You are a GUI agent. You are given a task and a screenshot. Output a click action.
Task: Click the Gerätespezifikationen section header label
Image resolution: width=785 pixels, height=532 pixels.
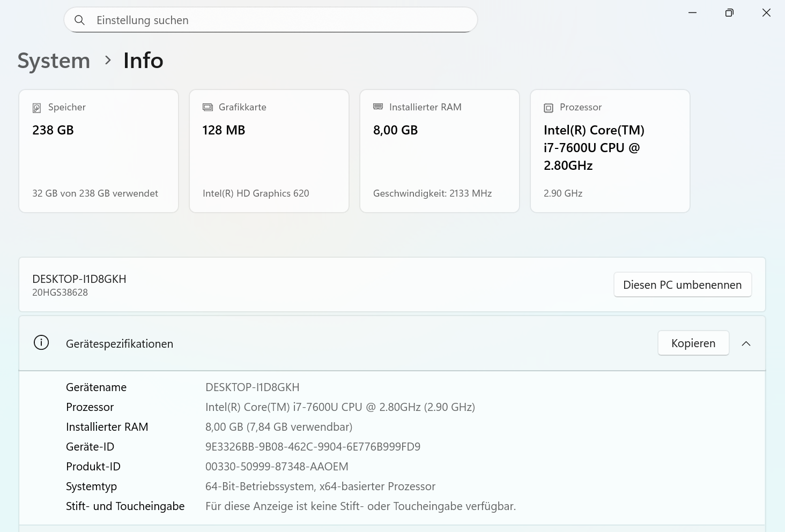tap(120, 344)
